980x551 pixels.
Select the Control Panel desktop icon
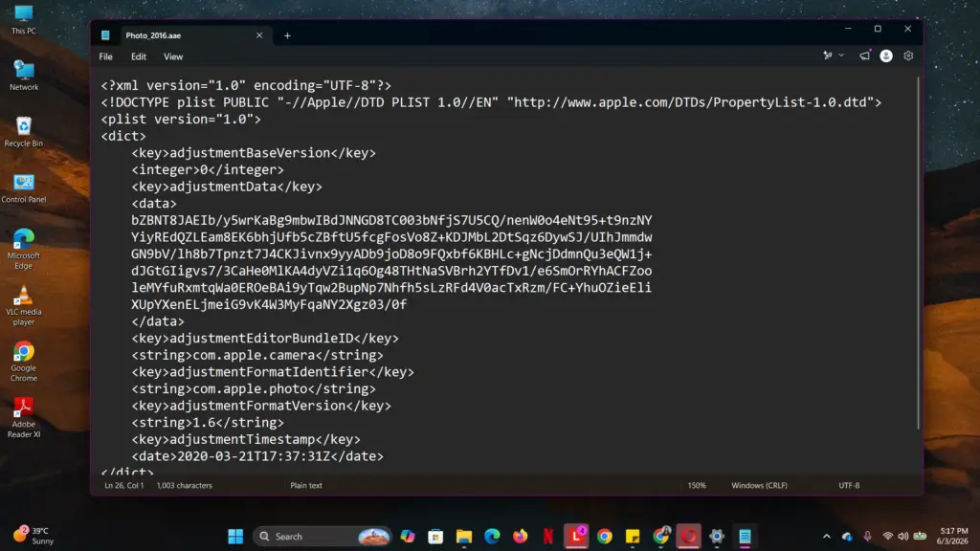click(x=24, y=188)
